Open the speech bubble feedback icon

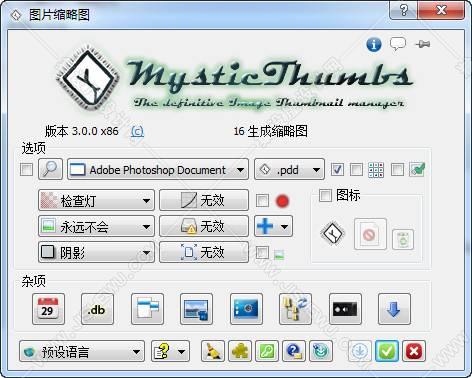[398, 44]
